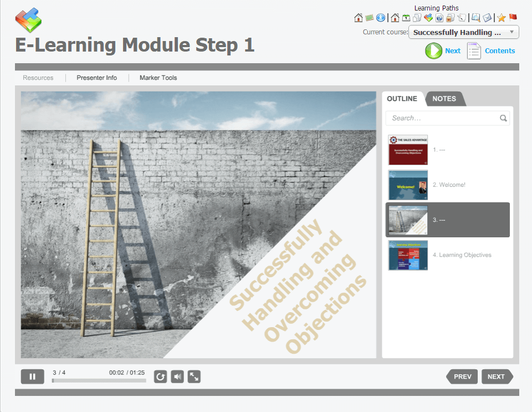Open the paper with pen notes icon
This screenshot has height=412, width=532.
point(462,18)
